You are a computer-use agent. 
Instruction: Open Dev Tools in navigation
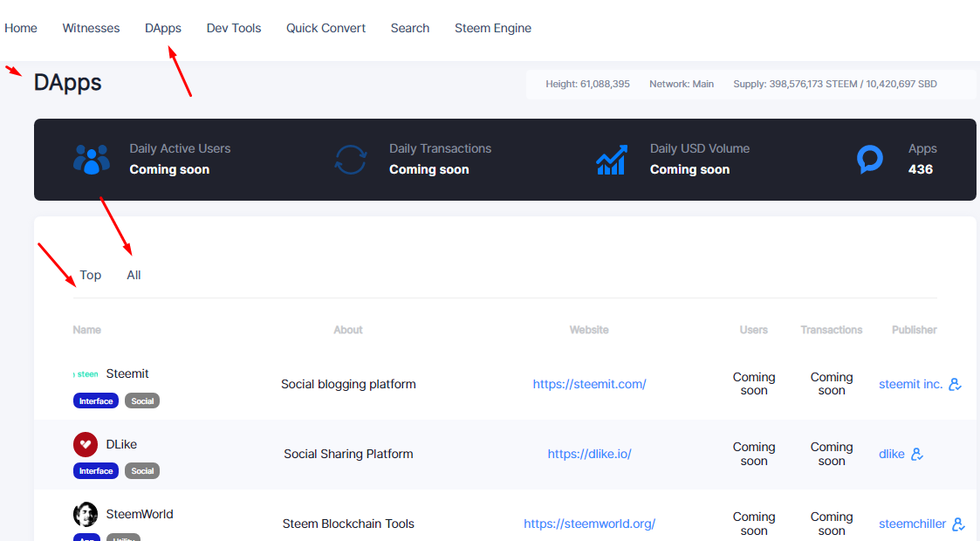(234, 28)
